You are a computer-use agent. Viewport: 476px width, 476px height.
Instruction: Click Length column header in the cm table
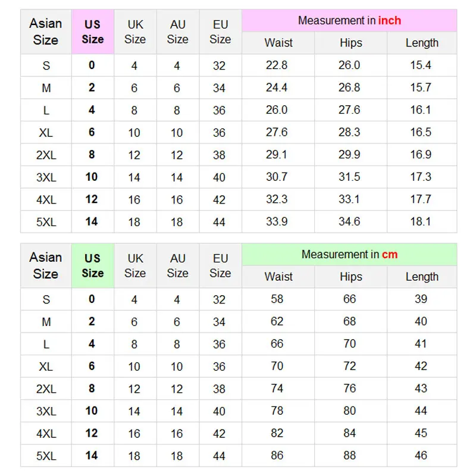[422, 277]
